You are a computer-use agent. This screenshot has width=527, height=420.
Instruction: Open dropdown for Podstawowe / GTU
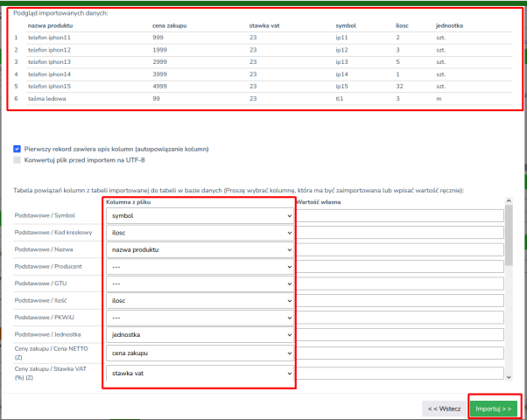pyautogui.click(x=200, y=283)
